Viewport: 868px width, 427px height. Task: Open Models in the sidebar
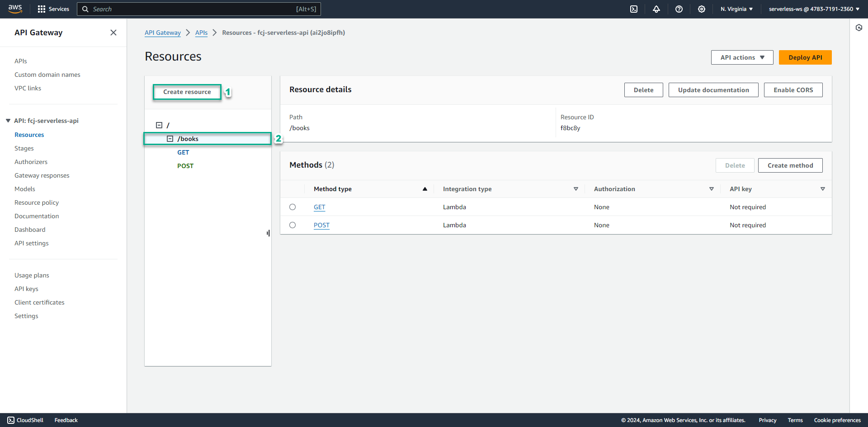pos(25,189)
